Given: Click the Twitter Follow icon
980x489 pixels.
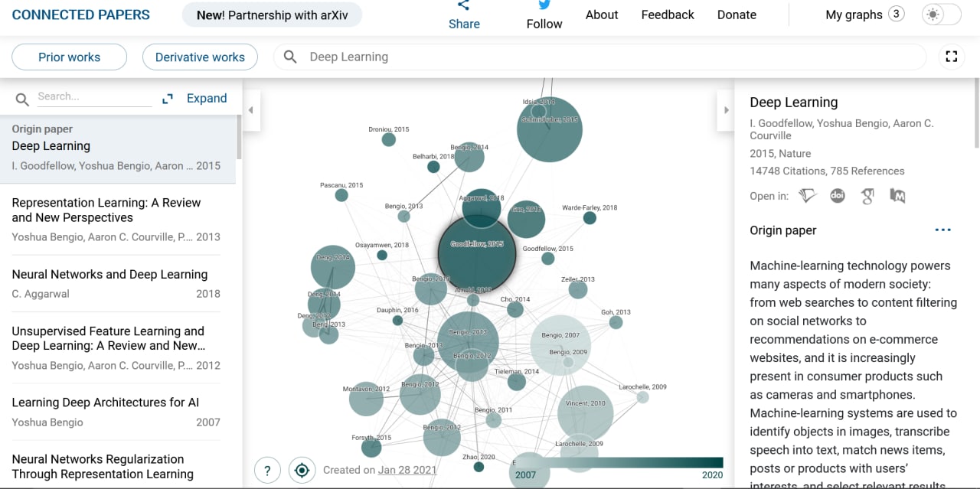Looking at the screenshot, I should [x=544, y=5].
